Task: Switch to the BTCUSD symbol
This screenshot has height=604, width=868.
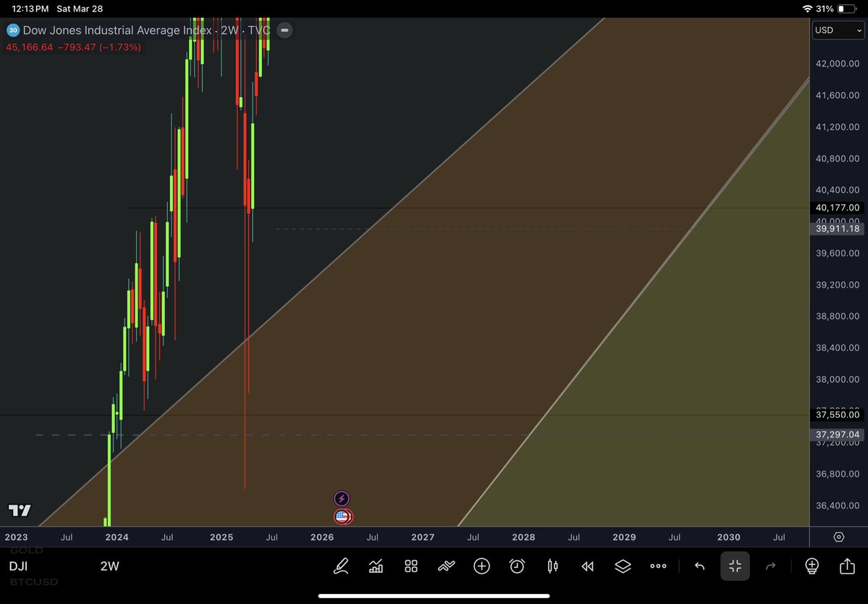Action: 33,582
